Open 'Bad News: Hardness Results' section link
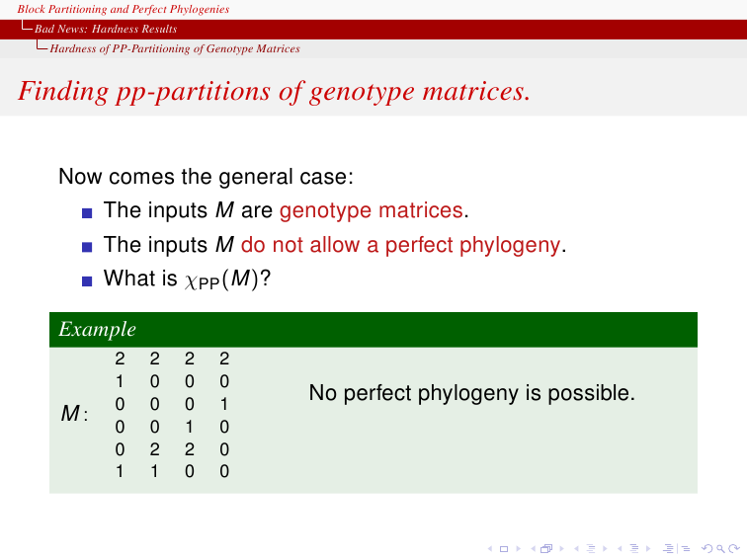The height and width of the screenshot is (560, 747). (x=106, y=29)
